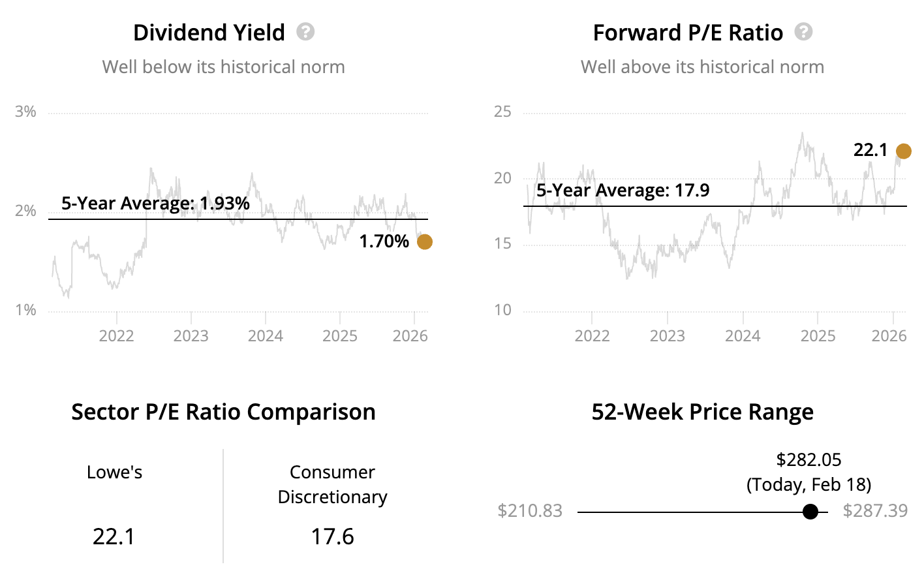Viewport: 924px width, 573px height.
Task: Click the Dividend Yield chart title
Action: pyautogui.click(x=209, y=33)
